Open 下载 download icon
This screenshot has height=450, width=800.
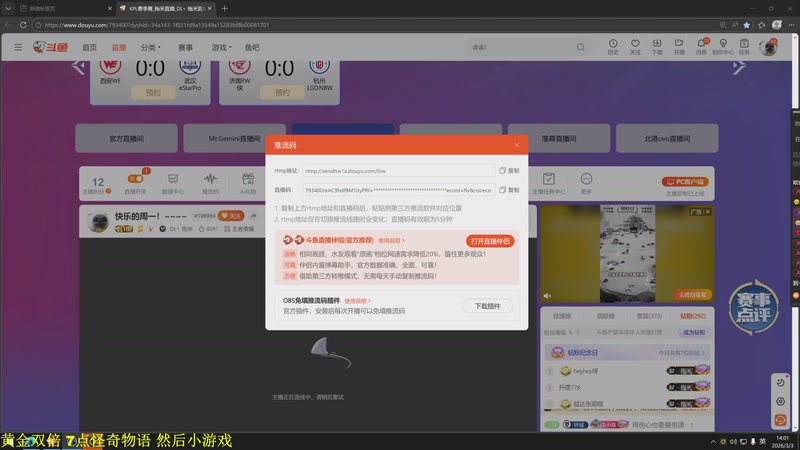tap(657, 47)
